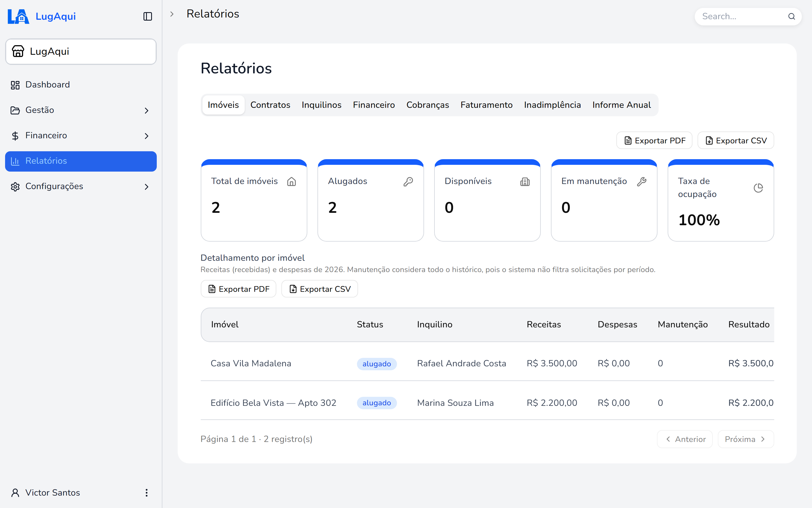Click Exportar CSV under Detalhamento por imóvel

click(x=319, y=289)
